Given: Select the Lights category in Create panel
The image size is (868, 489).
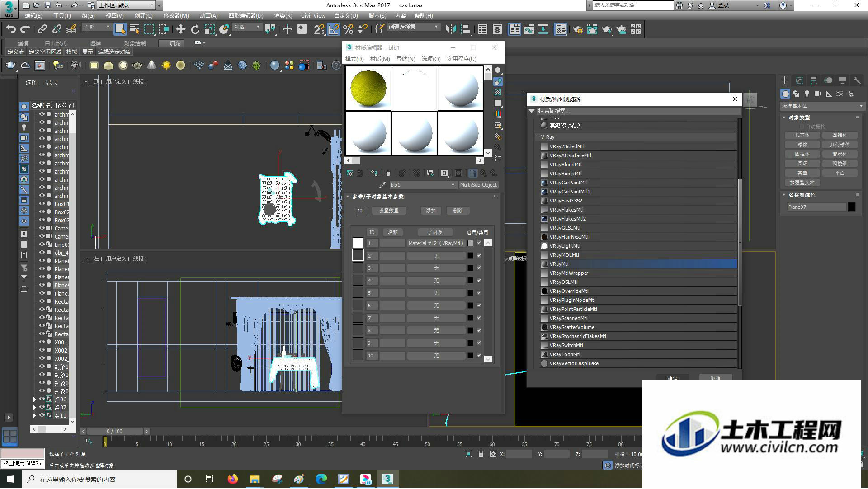Looking at the screenshot, I should (x=807, y=94).
